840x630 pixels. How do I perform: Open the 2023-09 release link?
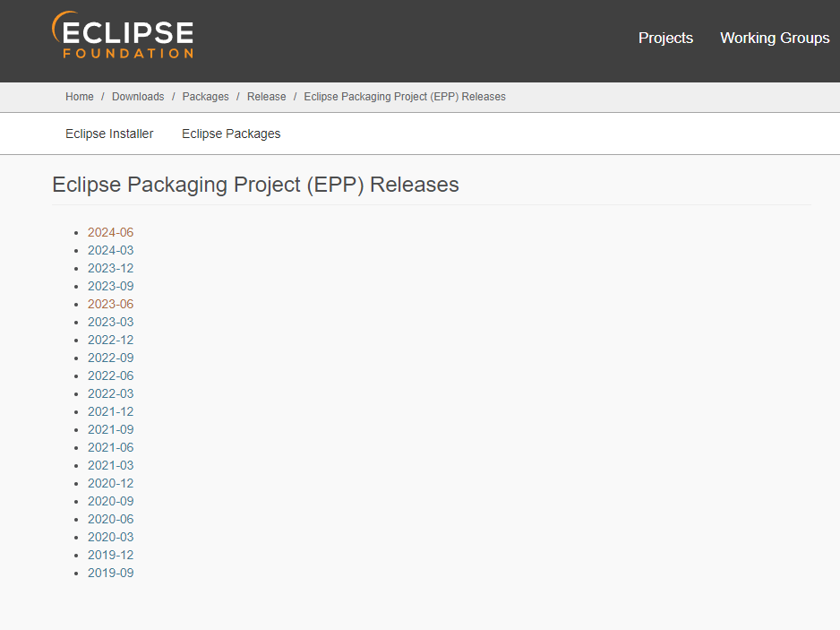[110, 286]
